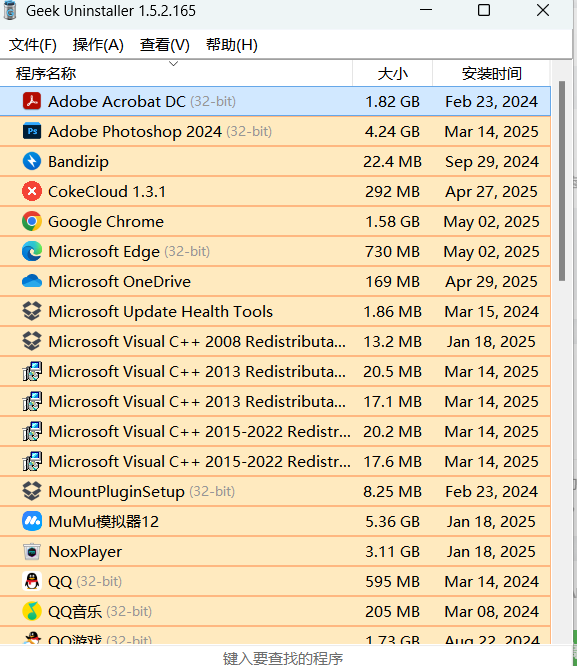Click the QQ penguin icon
The image size is (577, 666).
(x=32, y=581)
